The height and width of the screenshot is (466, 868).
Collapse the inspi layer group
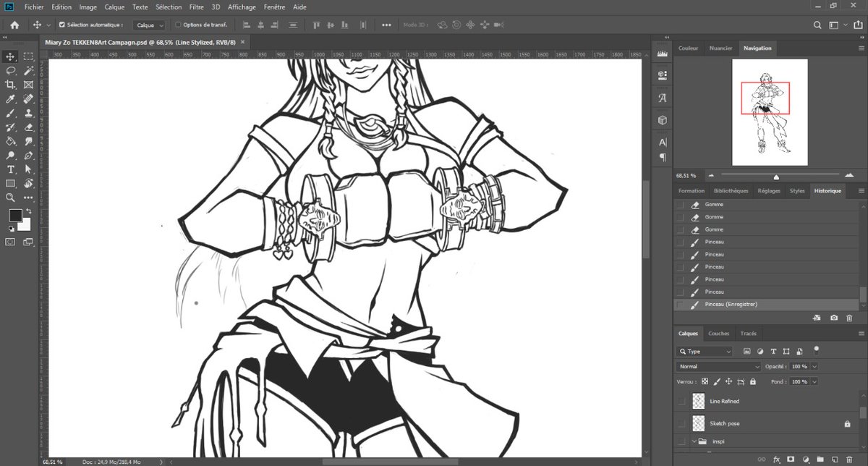click(694, 441)
